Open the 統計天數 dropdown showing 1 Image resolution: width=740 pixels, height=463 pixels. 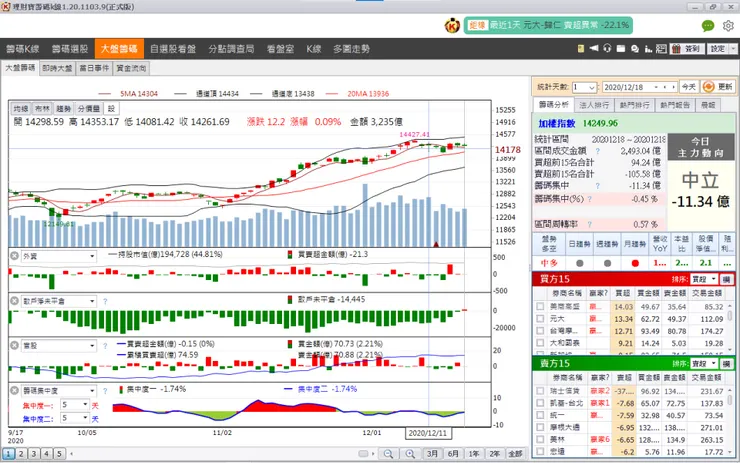[584, 87]
